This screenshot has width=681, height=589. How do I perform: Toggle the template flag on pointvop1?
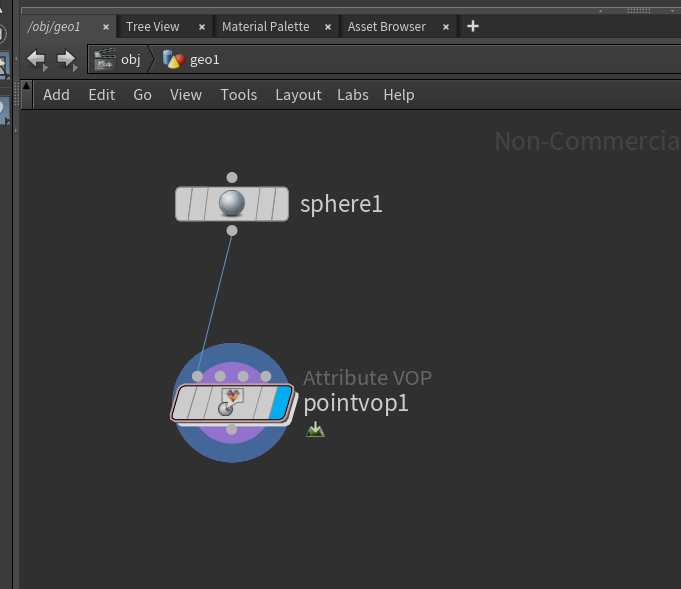(263, 402)
